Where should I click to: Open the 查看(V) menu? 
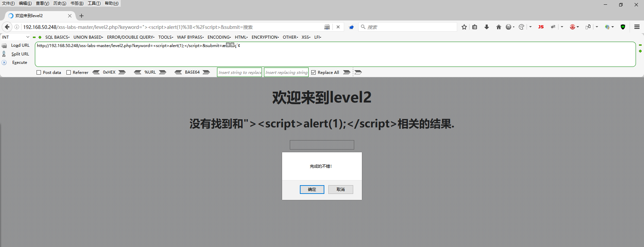pyautogui.click(x=43, y=3)
